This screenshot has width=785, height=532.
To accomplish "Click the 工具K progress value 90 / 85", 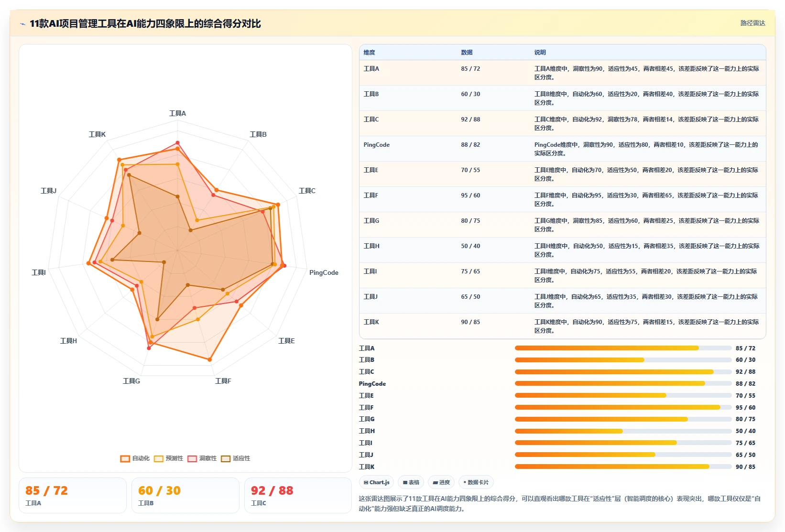I will pos(745,467).
